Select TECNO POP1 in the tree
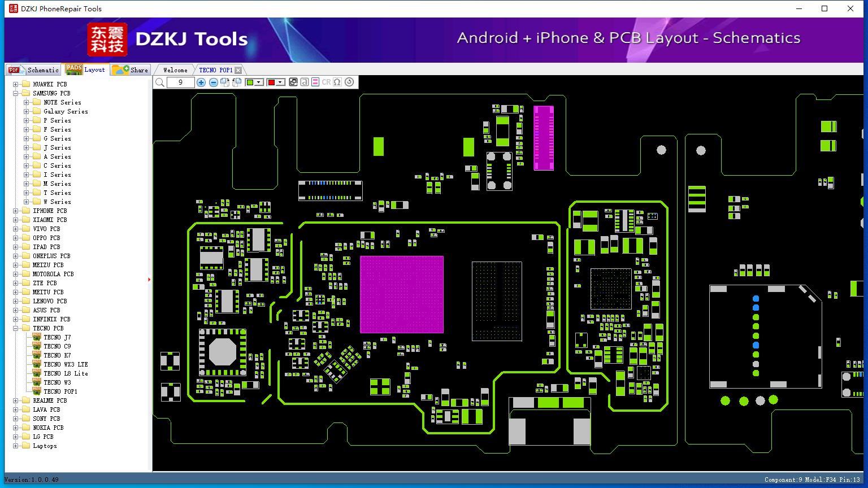The width and height of the screenshot is (868, 488). coord(60,391)
